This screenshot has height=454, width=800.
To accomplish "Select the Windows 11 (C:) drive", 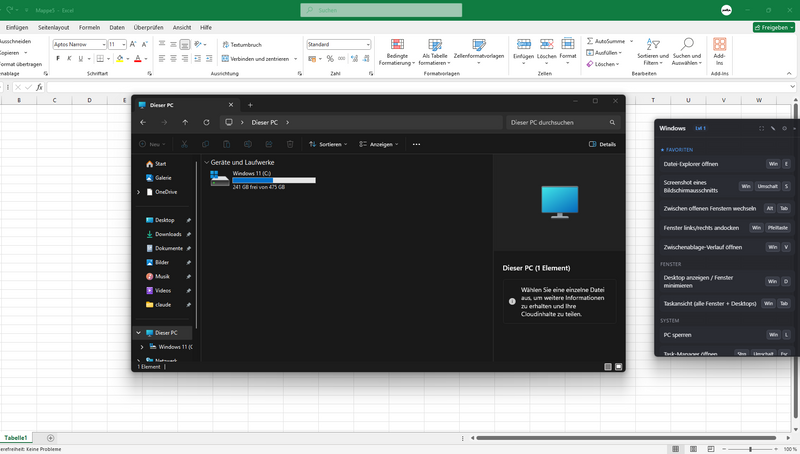I will [263, 180].
